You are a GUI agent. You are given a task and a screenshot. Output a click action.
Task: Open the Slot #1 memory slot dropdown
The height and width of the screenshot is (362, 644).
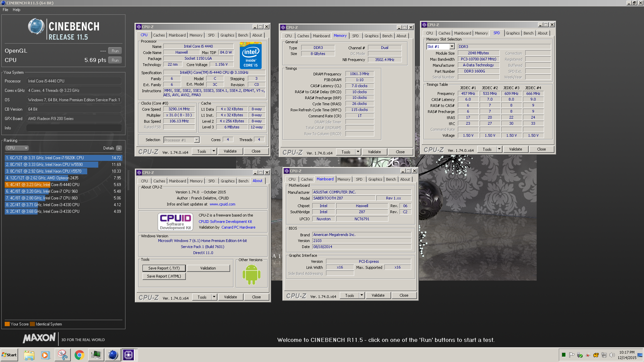pyautogui.click(x=440, y=47)
